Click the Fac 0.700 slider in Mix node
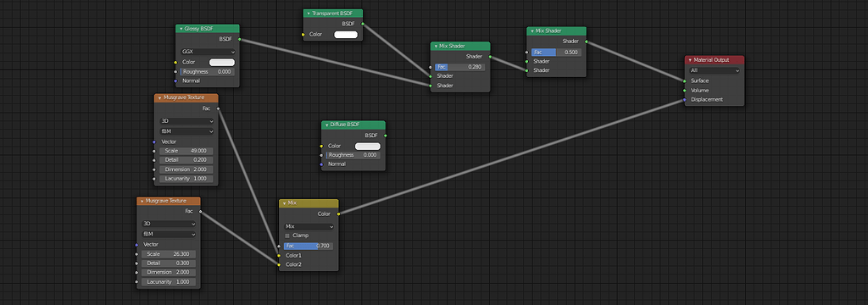 coord(309,245)
